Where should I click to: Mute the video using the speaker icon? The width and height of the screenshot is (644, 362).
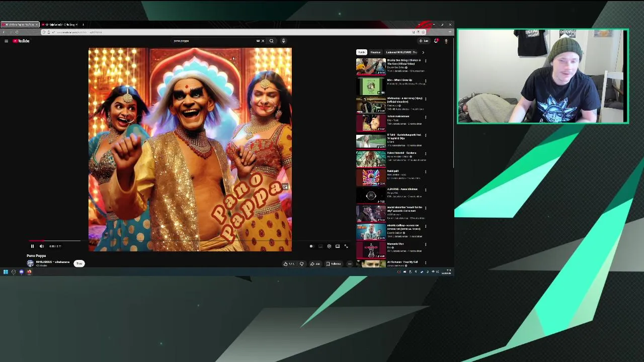(42, 246)
